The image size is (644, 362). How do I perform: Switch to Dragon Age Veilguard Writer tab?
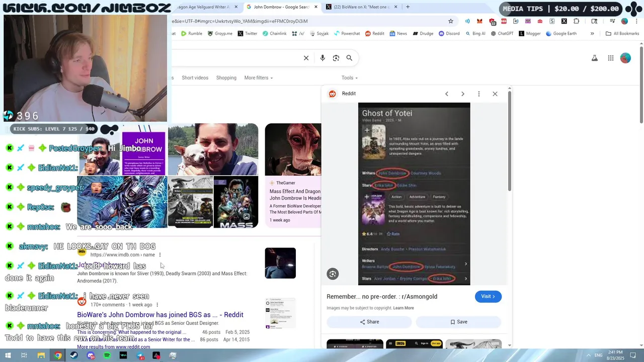pos(205,7)
